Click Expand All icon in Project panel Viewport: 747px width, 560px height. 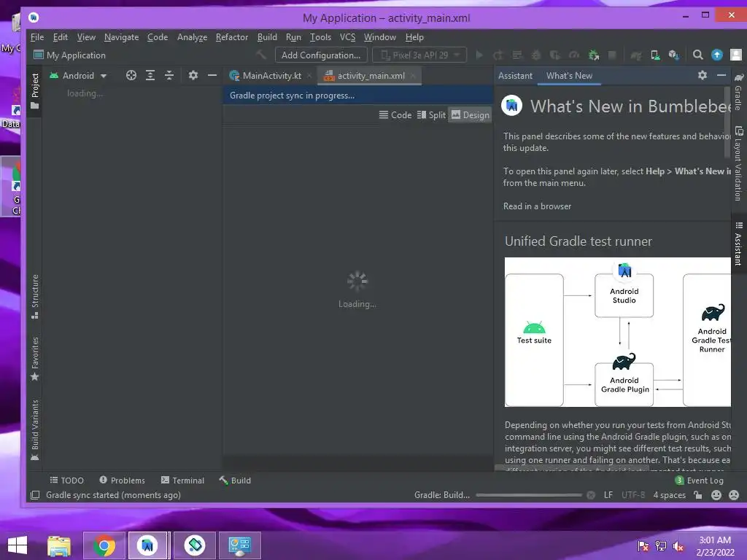(x=150, y=75)
